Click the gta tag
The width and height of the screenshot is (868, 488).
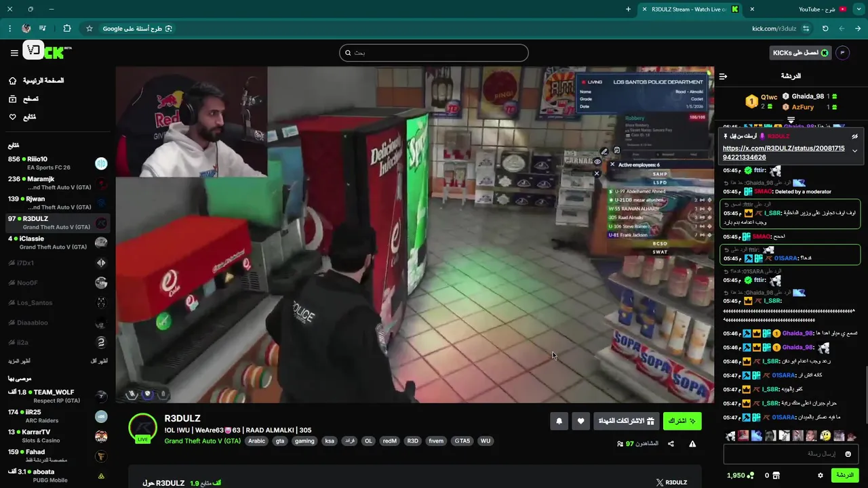pos(280,441)
